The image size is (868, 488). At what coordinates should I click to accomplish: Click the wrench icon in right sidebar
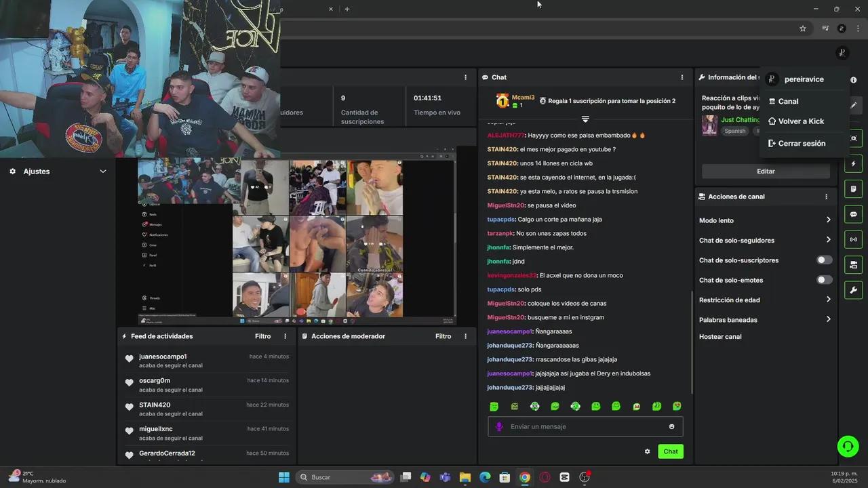coord(853,290)
